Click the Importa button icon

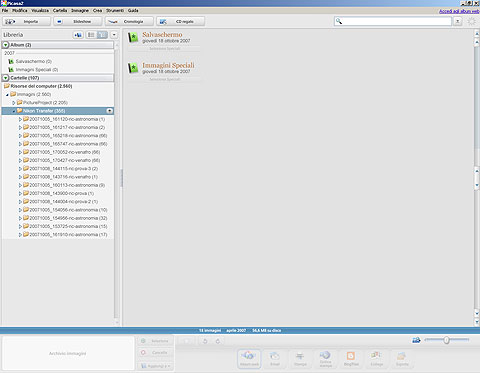pos(10,22)
